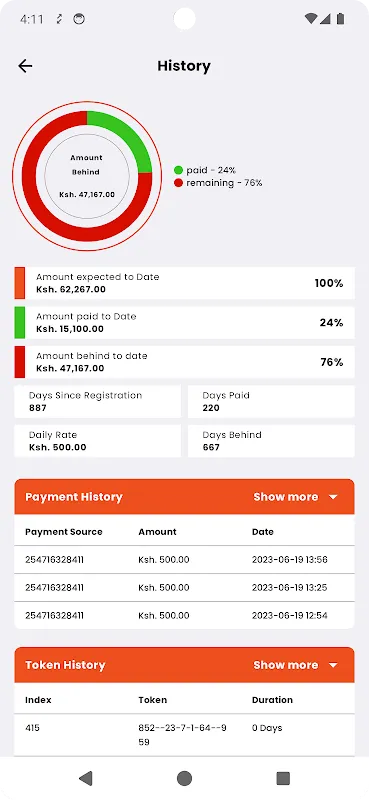The image size is (369, 800).
Task: Go back using the top-left arrow
Action: pos(25,66)
